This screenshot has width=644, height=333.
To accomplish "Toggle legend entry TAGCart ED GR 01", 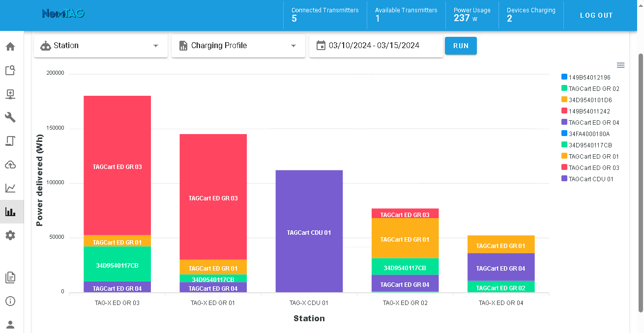I will click(x=590, y=156).
